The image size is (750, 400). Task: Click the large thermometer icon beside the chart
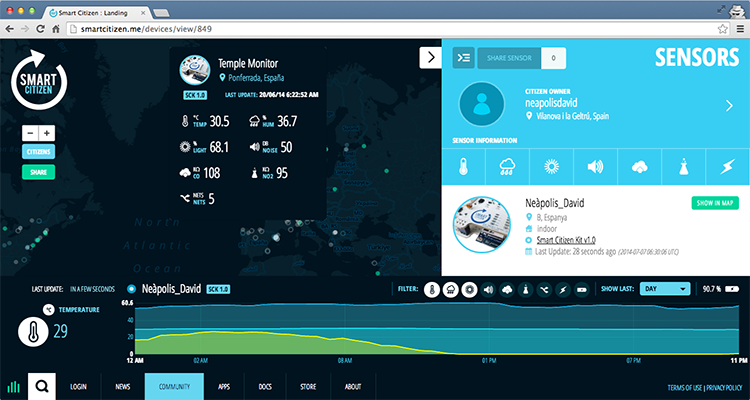(33, 332)
